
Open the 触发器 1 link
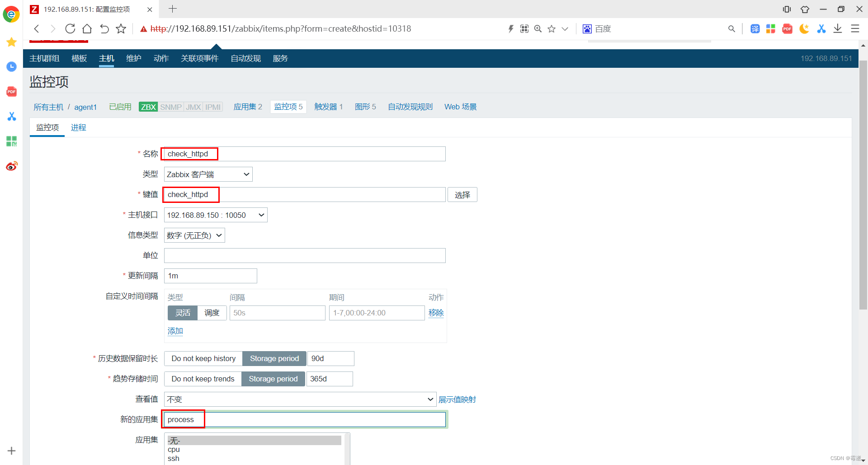coord(329,107)
